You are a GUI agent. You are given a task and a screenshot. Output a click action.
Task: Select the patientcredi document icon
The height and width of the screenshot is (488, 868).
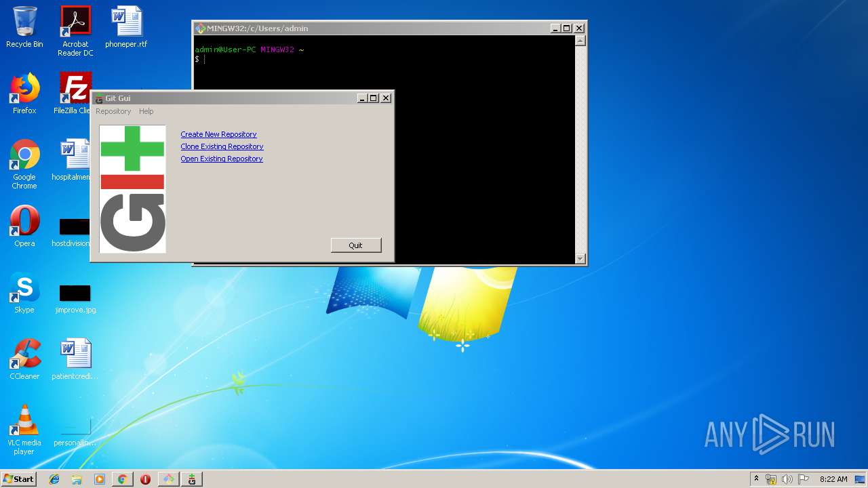(75, 359)
